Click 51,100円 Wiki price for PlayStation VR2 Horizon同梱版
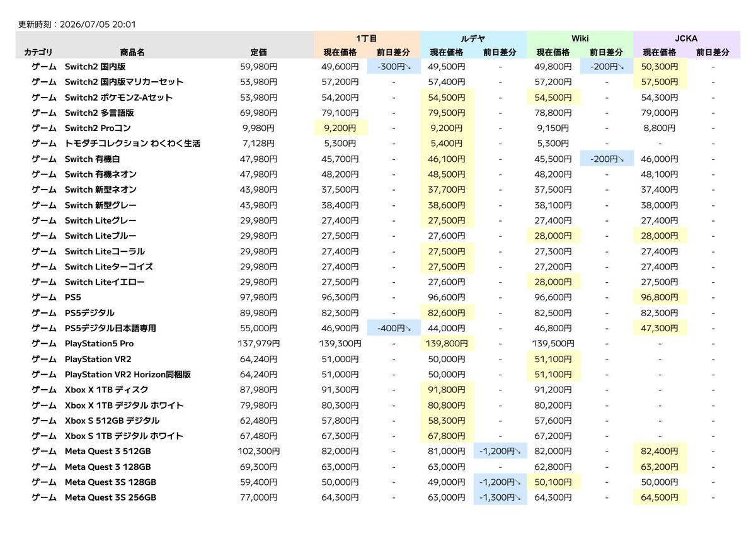Image resolution: width=756 pixels, height=534 pixels. 553,375
